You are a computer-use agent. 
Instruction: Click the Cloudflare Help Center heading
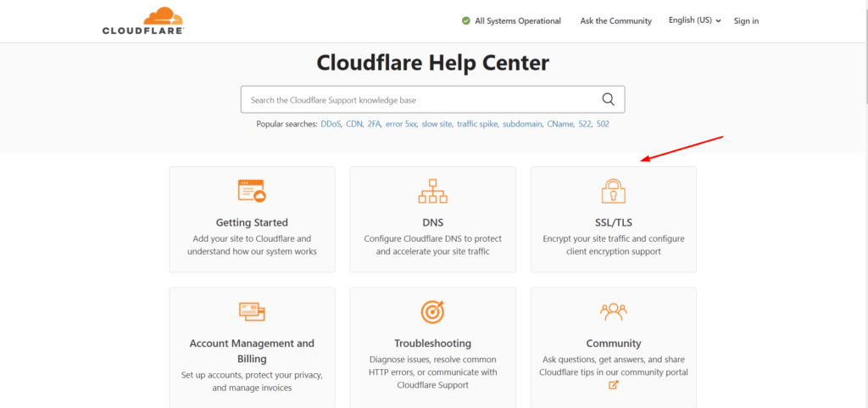(x=433, y=63)
